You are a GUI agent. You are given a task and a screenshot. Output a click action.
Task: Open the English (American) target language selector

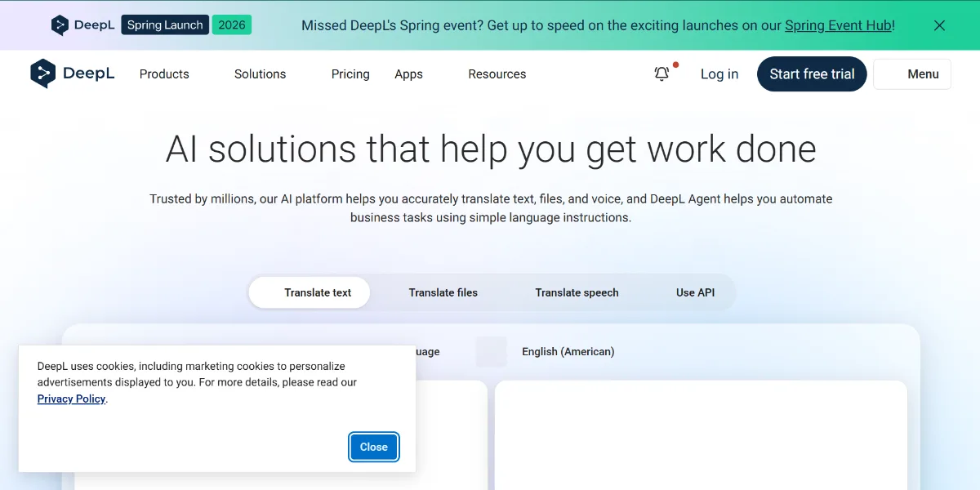pyautogui.click(x=568, y=352)
